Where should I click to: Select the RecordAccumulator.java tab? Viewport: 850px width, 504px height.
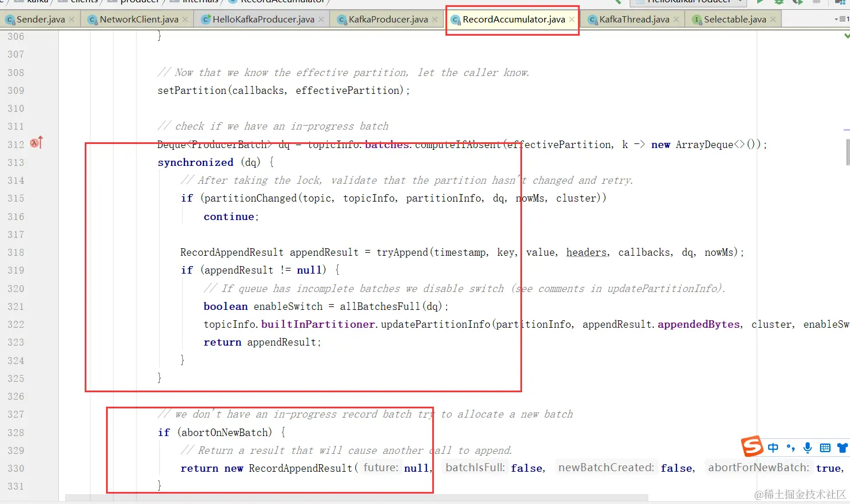tap(513, 20)
